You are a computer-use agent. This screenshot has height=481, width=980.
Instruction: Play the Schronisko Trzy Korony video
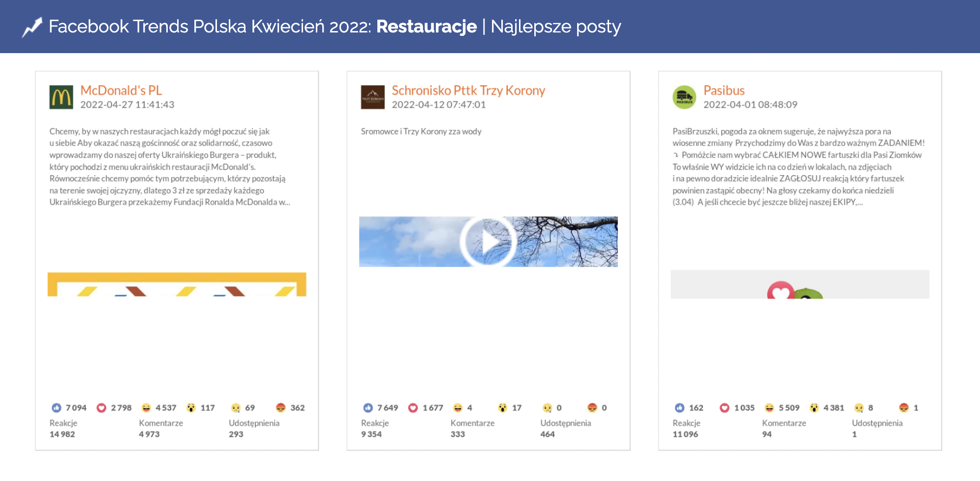point(488,242)
